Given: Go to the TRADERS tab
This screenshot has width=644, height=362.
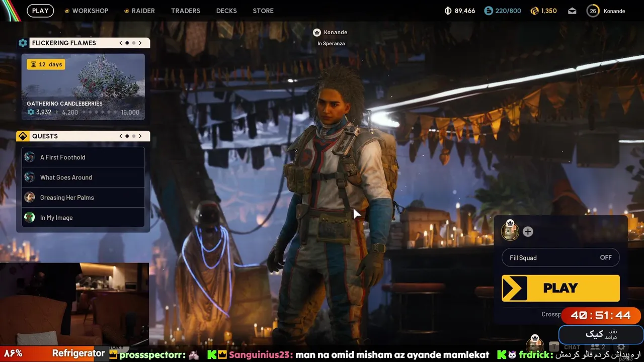Looking at the screenshot, I should 186,11.
